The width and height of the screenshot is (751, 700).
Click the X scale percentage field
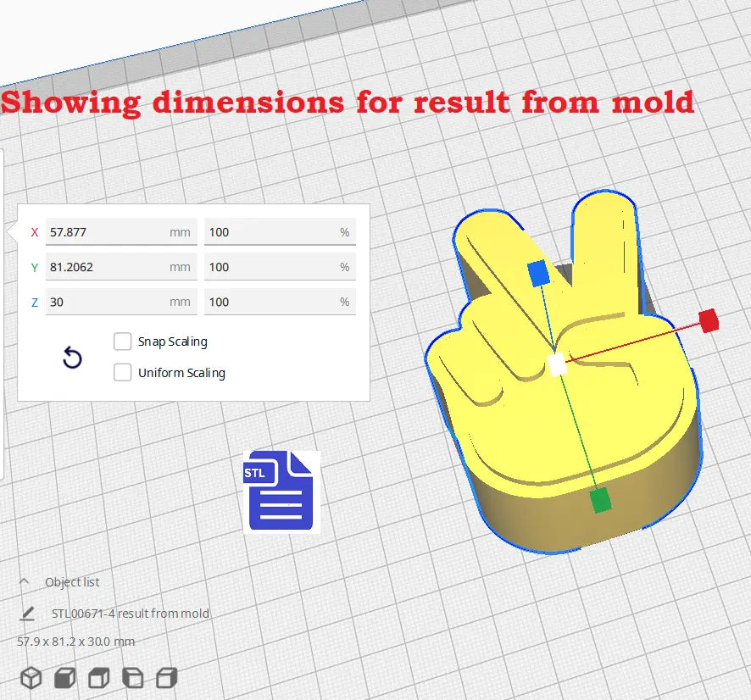click(271, 232)
